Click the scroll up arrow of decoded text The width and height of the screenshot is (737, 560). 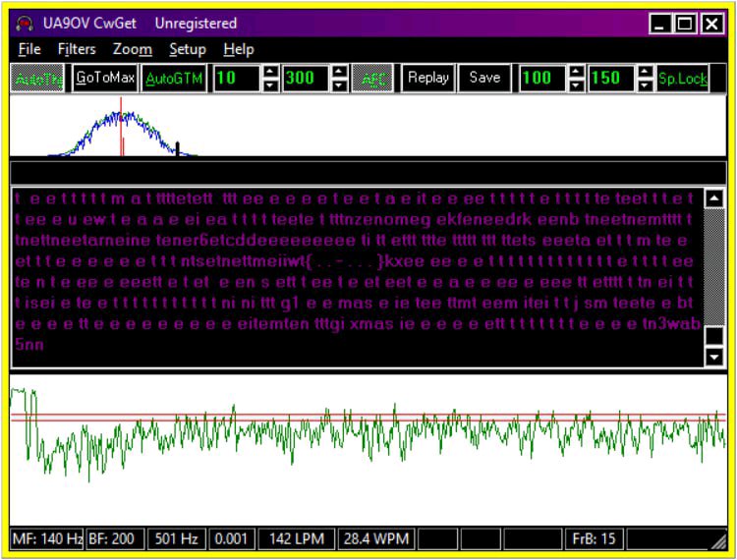714,198
